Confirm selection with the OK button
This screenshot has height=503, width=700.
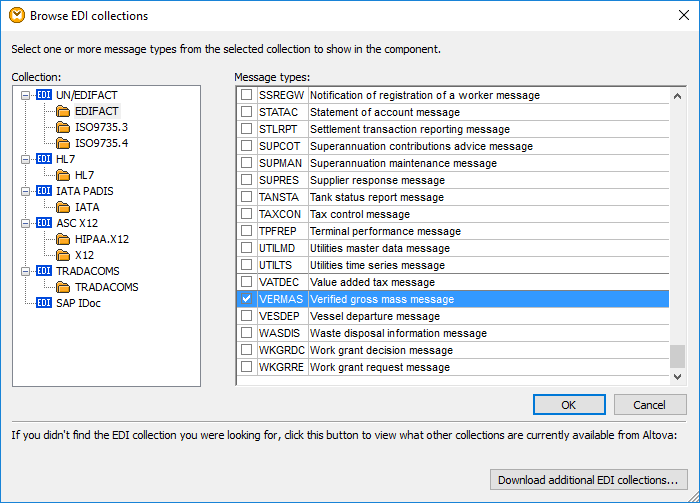tap(568, 405)
